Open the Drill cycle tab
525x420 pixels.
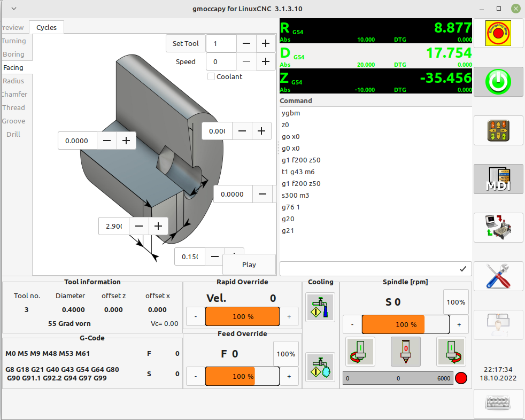[x=14, y=135]
